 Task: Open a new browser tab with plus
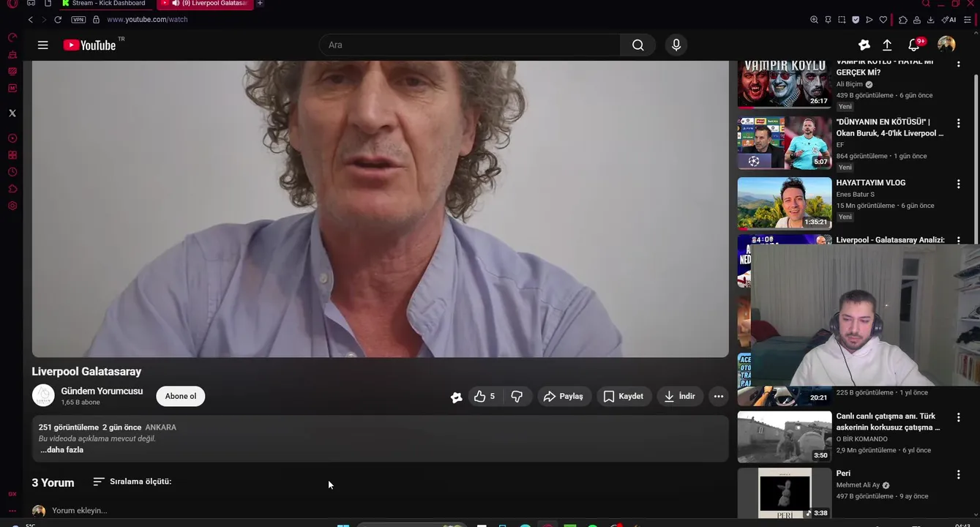[x=260, y=4]
